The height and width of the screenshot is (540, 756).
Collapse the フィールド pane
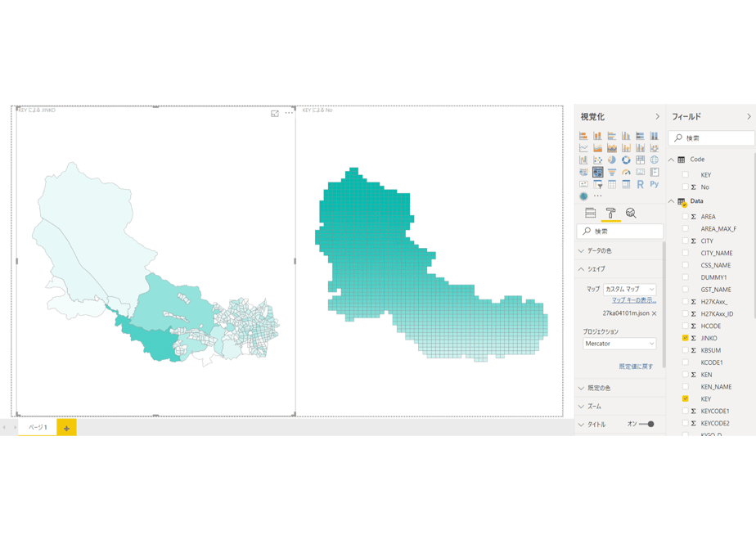[x=749, y=117]
